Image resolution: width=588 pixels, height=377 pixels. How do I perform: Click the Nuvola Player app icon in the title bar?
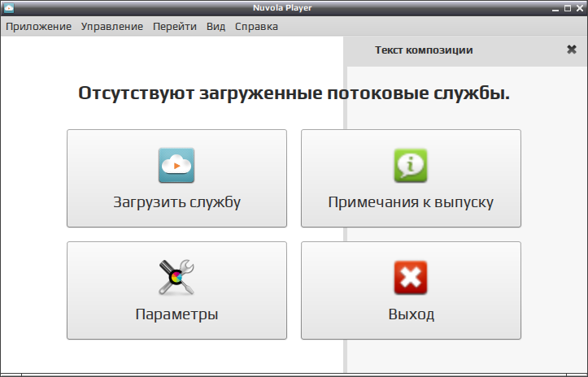click(9, 8)
